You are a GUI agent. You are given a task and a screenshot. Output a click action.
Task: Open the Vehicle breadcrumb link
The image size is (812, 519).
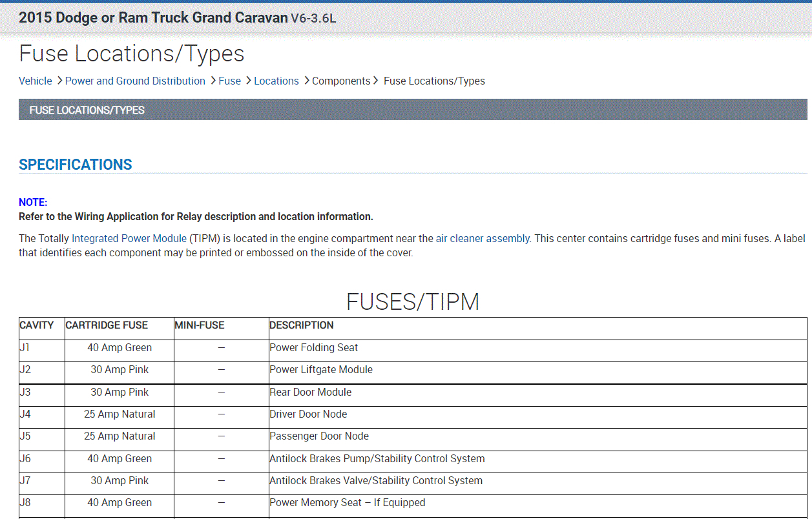(36, 81)
